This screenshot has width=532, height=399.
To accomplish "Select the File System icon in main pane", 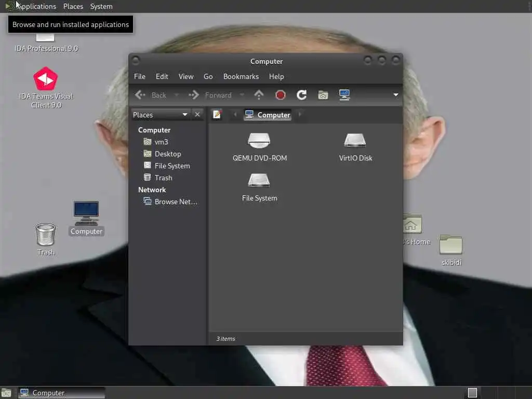I will [x=259, y=180].
